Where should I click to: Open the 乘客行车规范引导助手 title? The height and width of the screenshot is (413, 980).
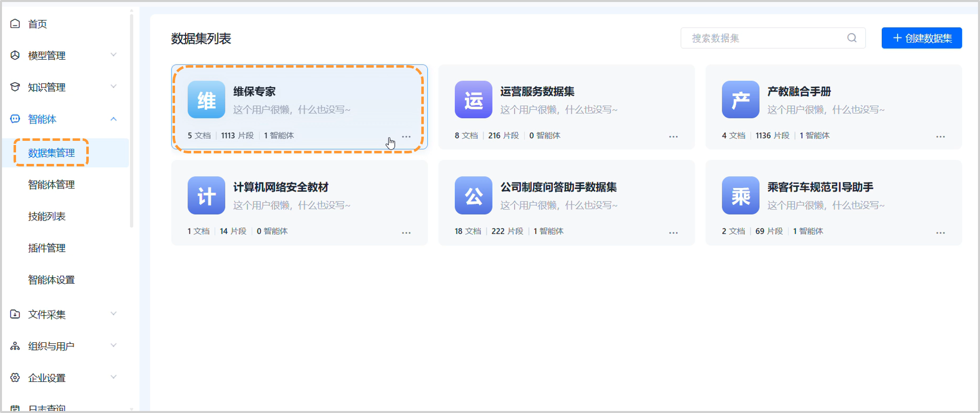[820, 187]
